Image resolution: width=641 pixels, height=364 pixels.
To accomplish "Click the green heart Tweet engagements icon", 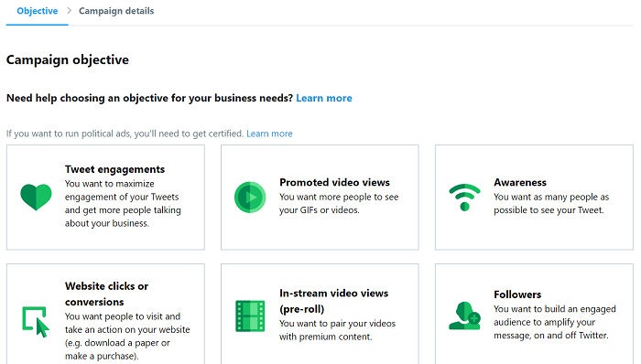I will 36,198.
